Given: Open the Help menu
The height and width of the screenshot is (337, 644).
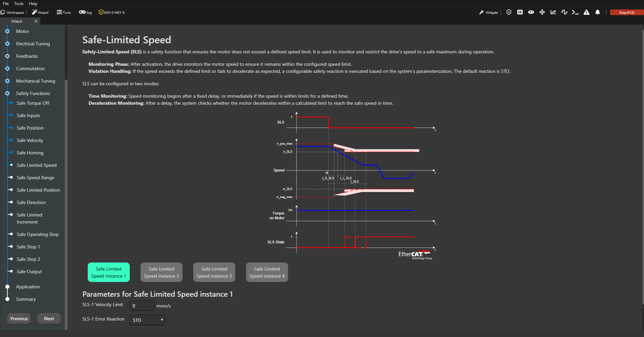Looking at the screenshot, I should coord(33,4).
